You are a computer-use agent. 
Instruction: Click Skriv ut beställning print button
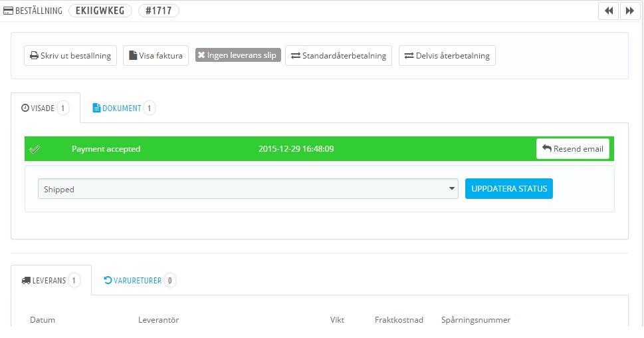pos(70,55)
